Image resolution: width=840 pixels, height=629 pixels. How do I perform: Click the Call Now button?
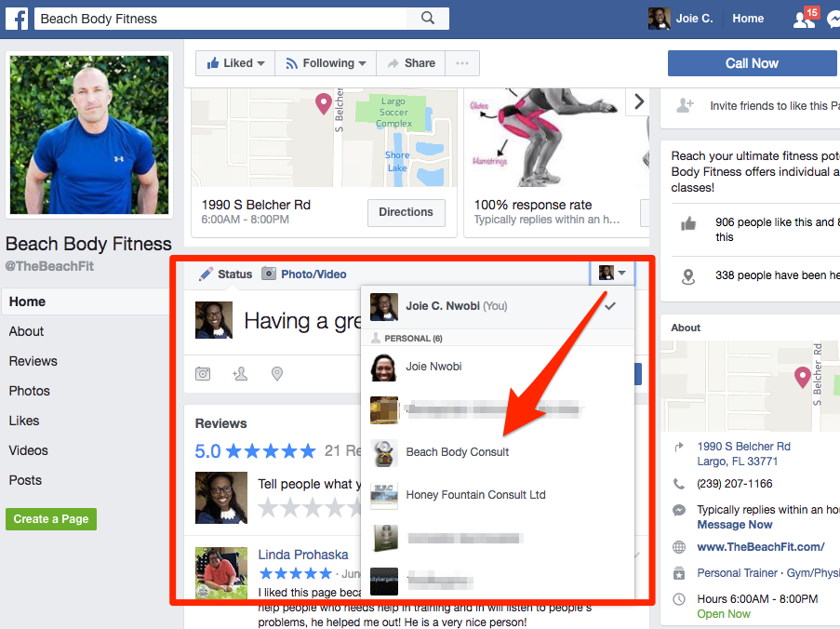pyautogui.click(x=752, y=63)
